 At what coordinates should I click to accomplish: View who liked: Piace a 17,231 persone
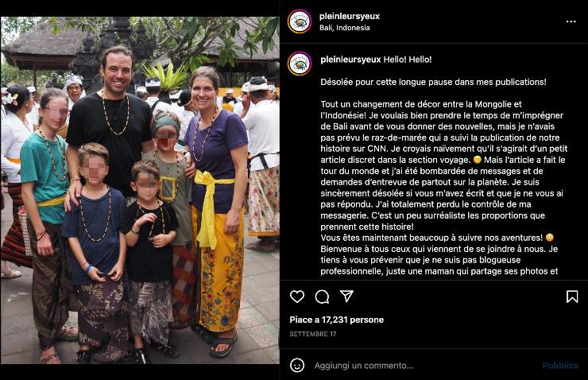336,320
